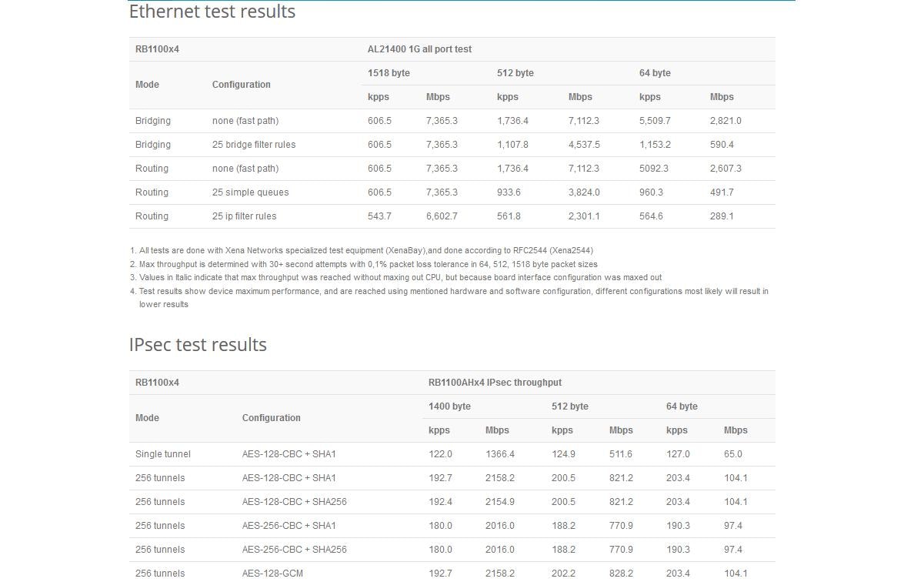Click 'Configuration' header in the IPsec table

271,418
